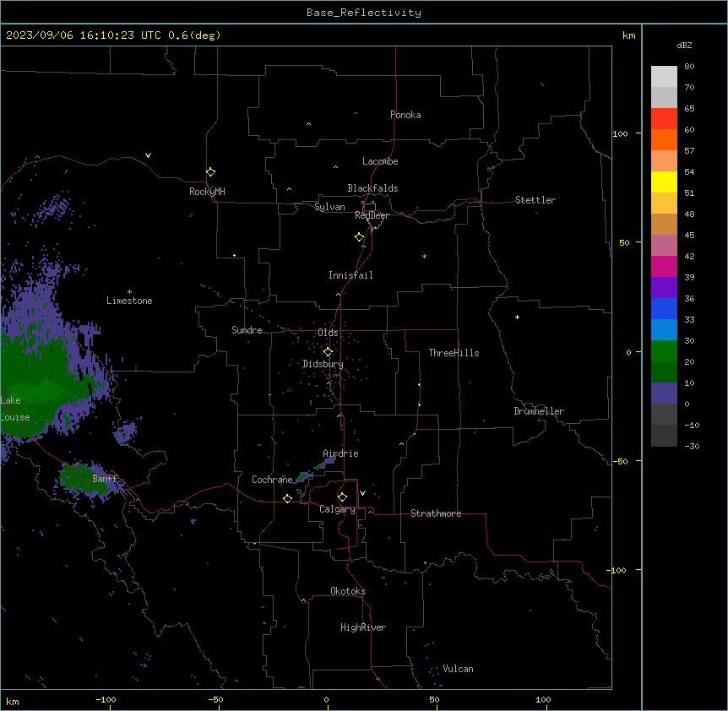Select the Limestone label
728x711 pixels.
coord(129,301)
